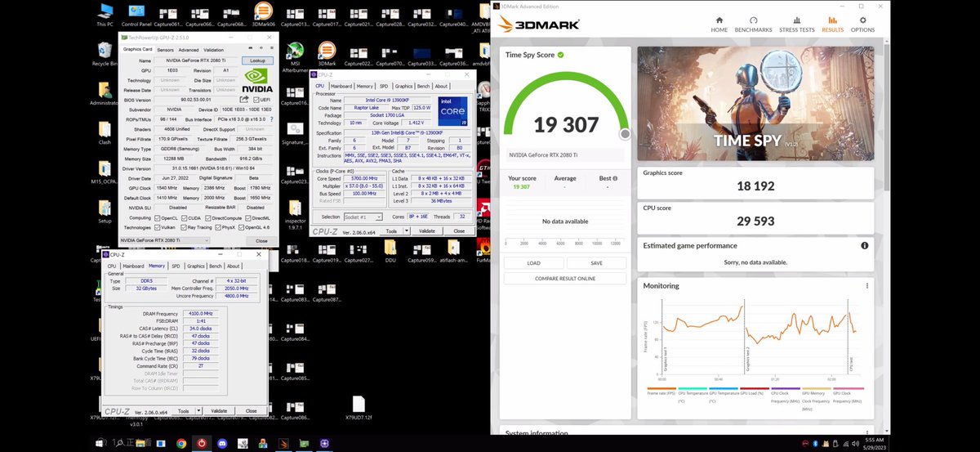Click GPU Load (%) legend swatch

(x=754, y=389)
